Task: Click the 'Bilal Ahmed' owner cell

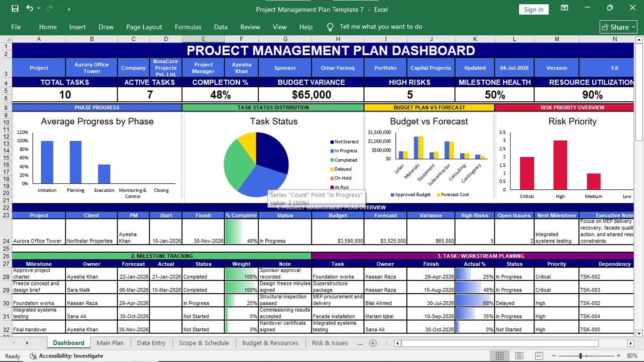Action: pyautogui.click(x=385, y=300)
